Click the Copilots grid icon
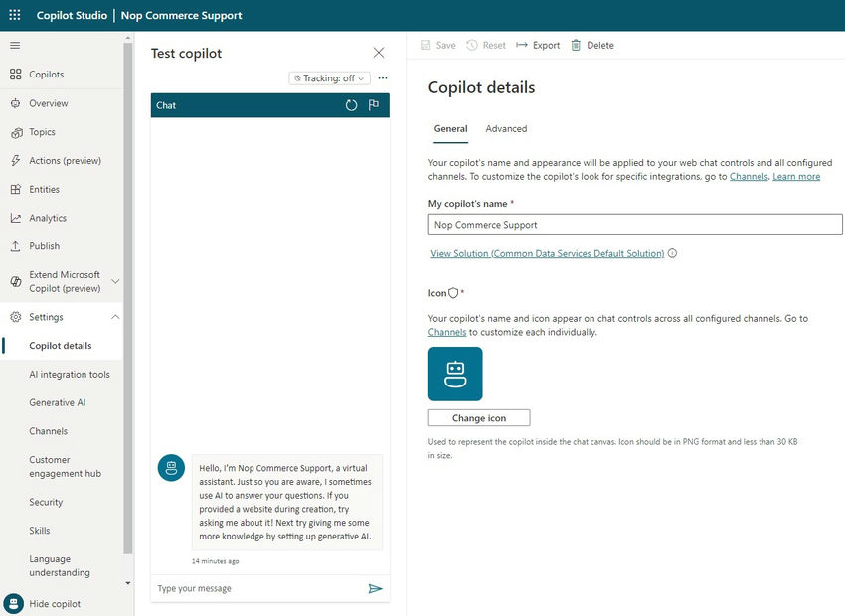 tap(16, 75)
